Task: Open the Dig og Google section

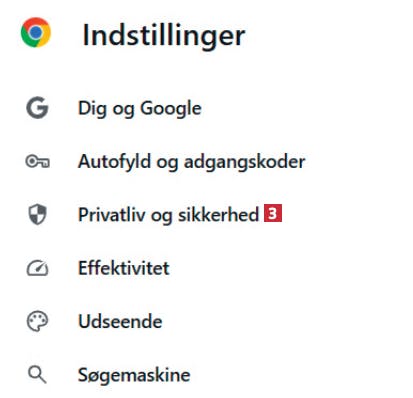Action: 140,108
